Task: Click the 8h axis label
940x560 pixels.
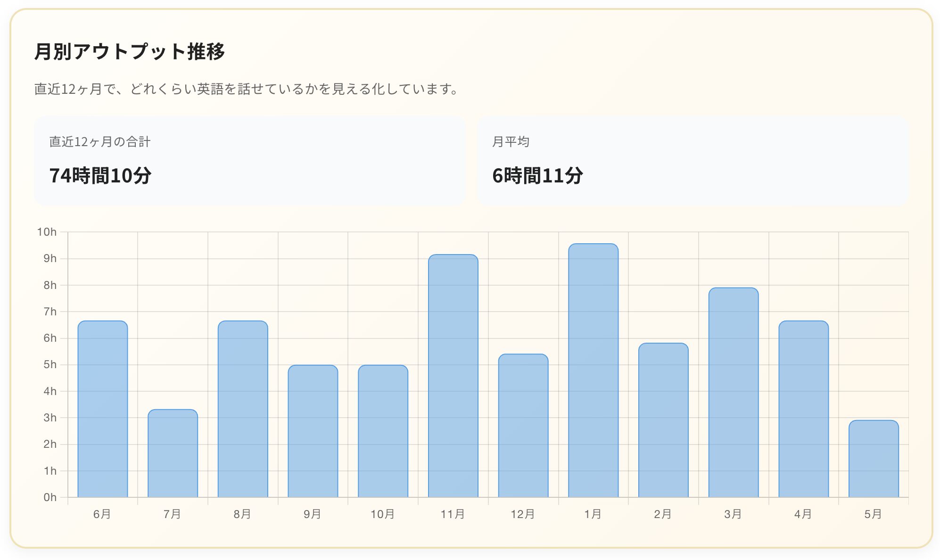Action: click(x=50, y=285)
